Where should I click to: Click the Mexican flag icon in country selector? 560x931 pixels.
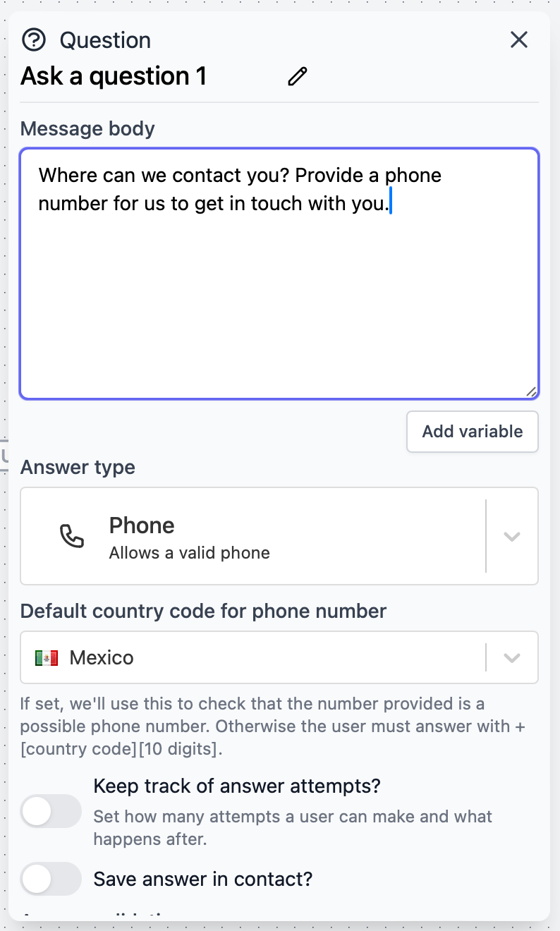click(x=47, y=657)
